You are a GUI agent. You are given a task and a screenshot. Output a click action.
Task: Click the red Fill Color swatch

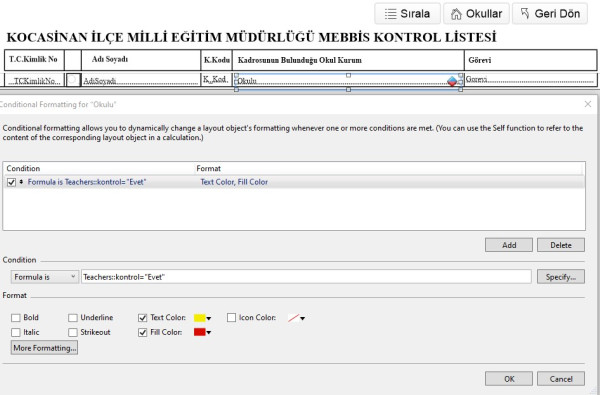pyautogui.click(x=200, y=332)
